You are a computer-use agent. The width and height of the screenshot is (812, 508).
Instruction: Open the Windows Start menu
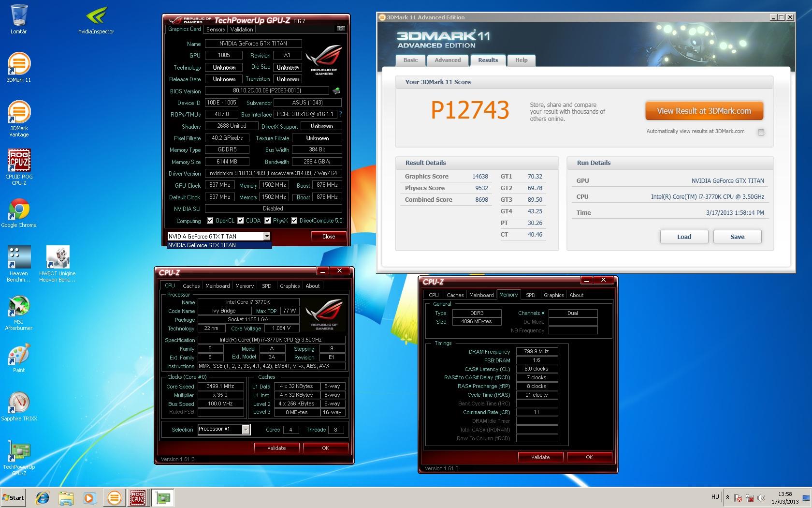pyautogui.click(x=14, y=498)
